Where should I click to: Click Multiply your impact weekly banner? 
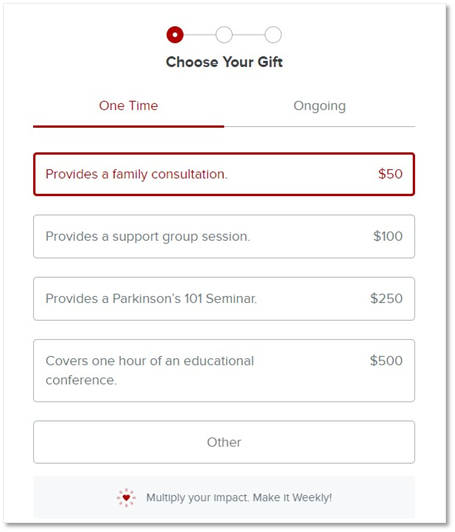click(x=224, y=497)
